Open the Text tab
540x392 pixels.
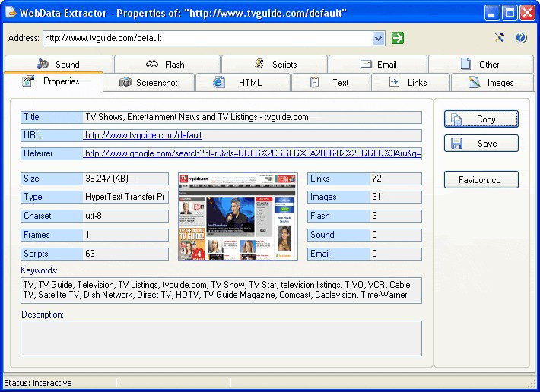pyautogui.click(x=331, y=83)
